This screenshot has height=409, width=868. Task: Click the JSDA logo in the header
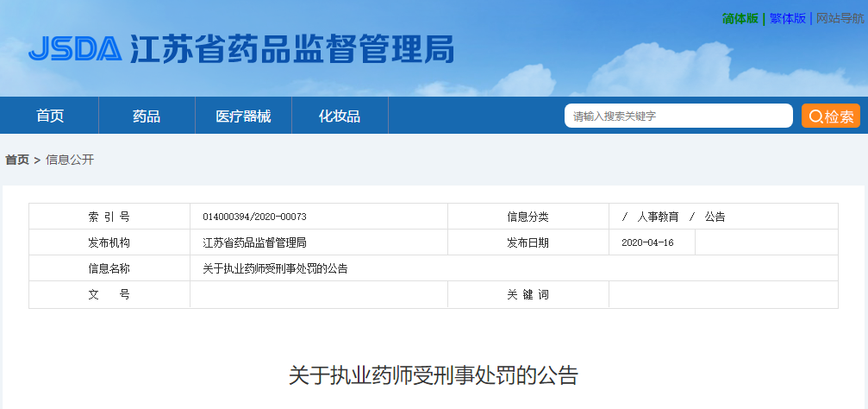pyautogui.click(x=75, y=49)
